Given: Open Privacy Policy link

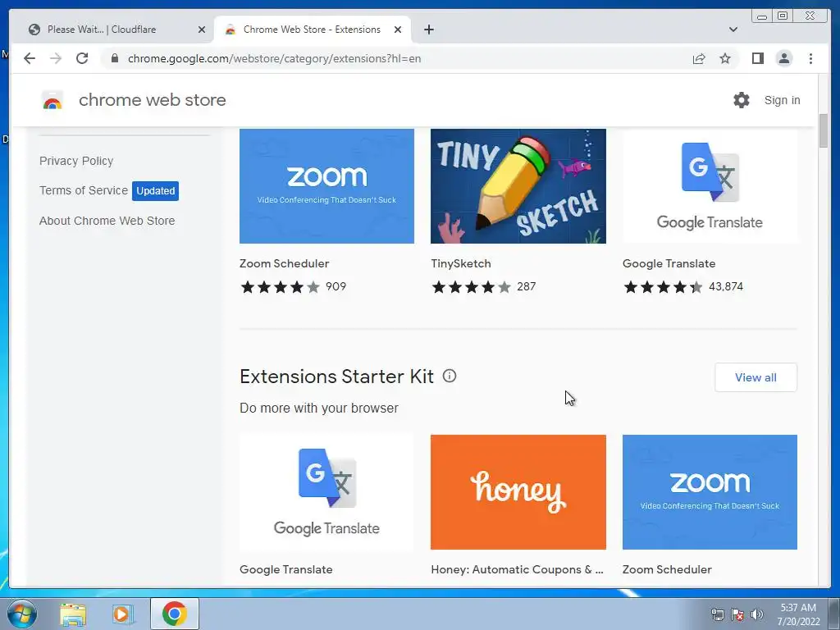Looking at the screenshot, I should coord(76,161).
